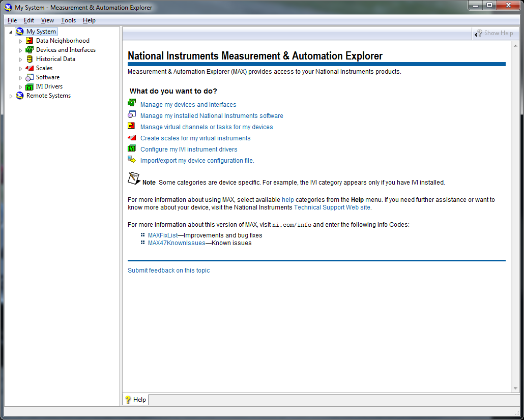Select Historical Data in the tree
The width and height of the screenshot is (524, 420).
point(55,59)
